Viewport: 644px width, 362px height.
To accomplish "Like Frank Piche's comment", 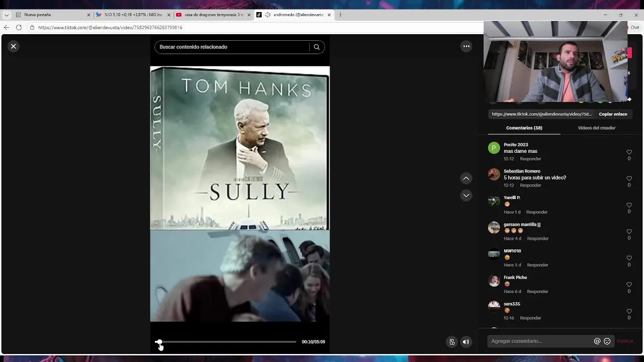I will point(629,285).
